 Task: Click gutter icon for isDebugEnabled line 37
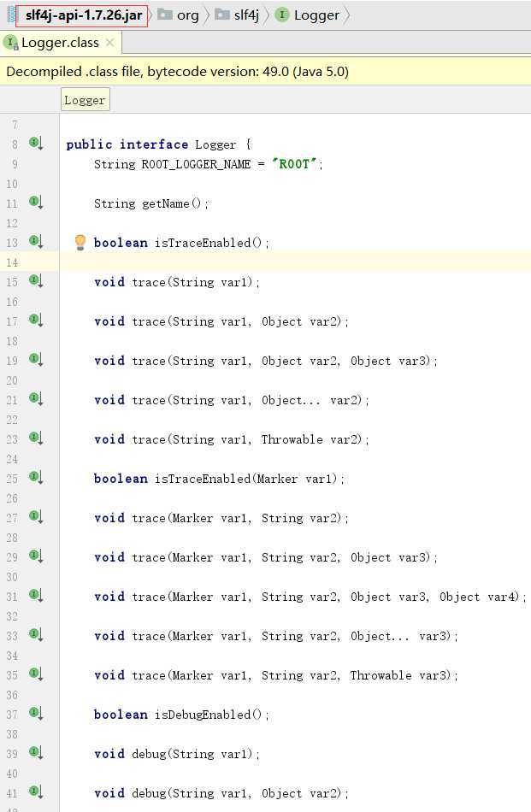tap(36, 713)
